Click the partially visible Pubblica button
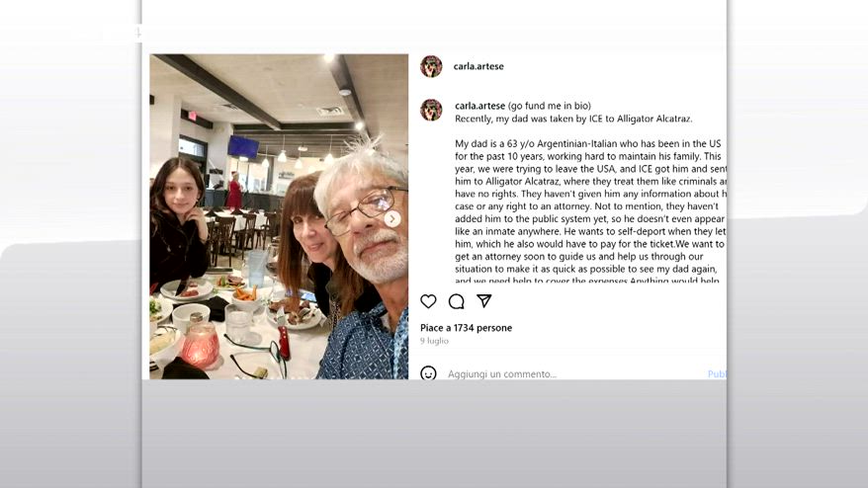This screenshot has width=868, height=488. [x=717, y=374]
